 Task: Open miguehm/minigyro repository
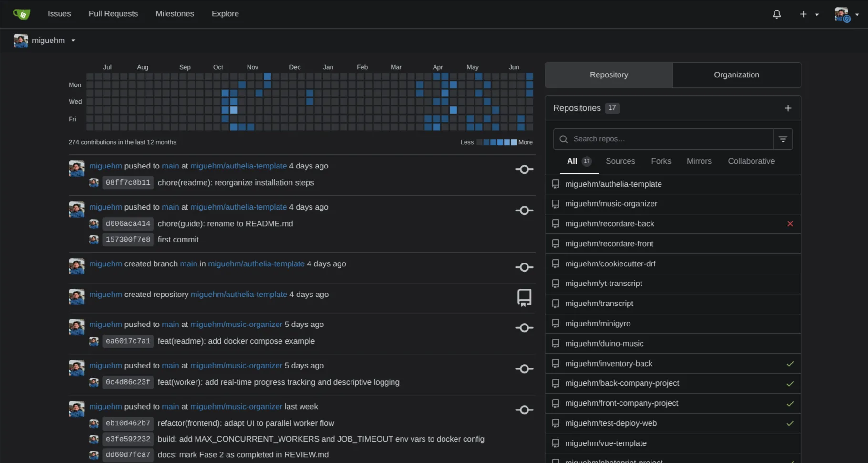(598, 324)
